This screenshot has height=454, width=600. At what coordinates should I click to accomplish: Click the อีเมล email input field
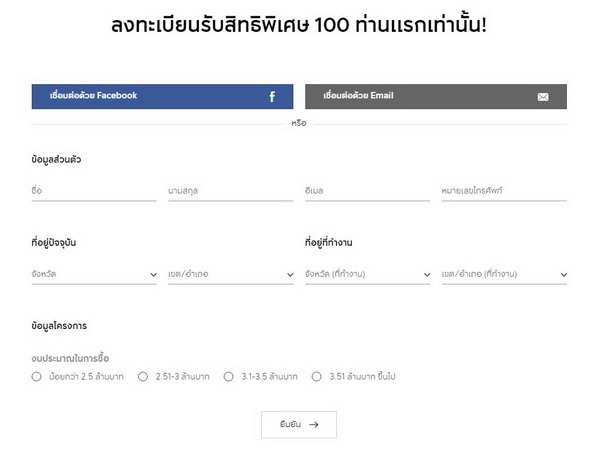(367, 190)
